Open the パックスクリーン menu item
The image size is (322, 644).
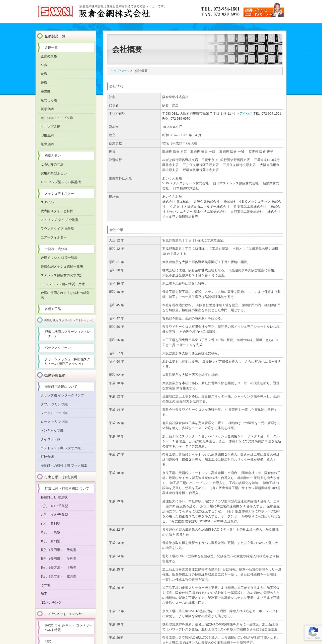pos(66,348)
